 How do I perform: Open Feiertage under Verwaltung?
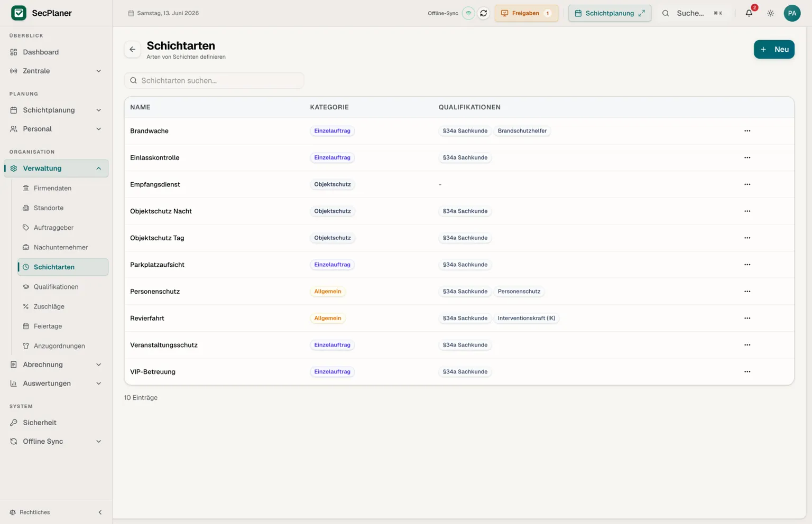click(63, 326)
